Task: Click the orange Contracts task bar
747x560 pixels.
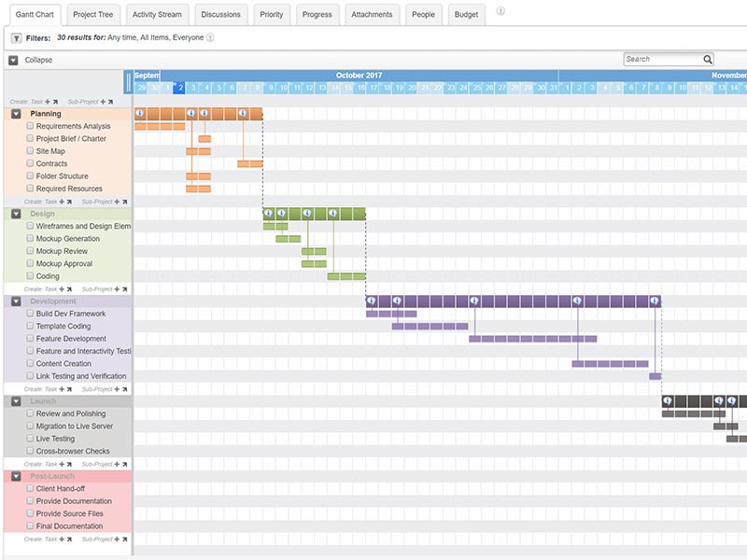Action: tap(249, 163)
